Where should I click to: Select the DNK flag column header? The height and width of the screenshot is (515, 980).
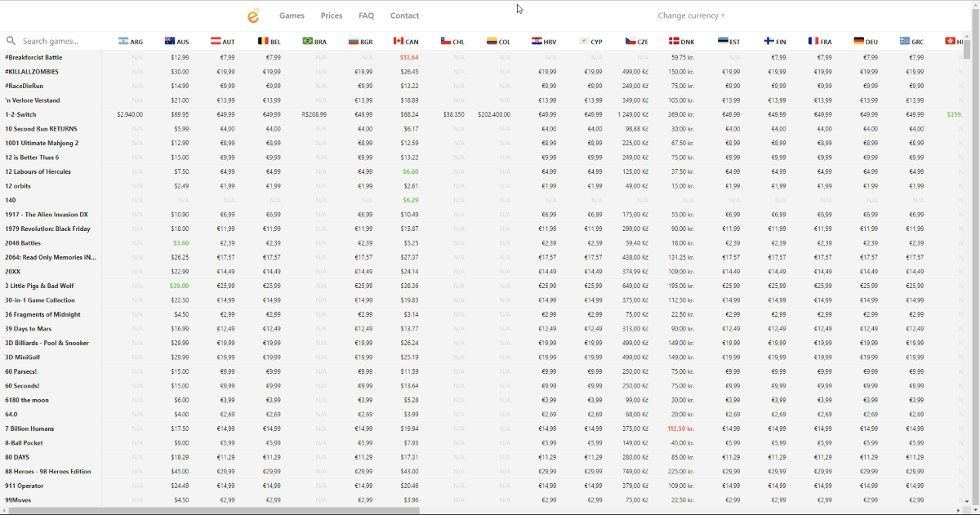pyautogui.click(x=682, y=42)
